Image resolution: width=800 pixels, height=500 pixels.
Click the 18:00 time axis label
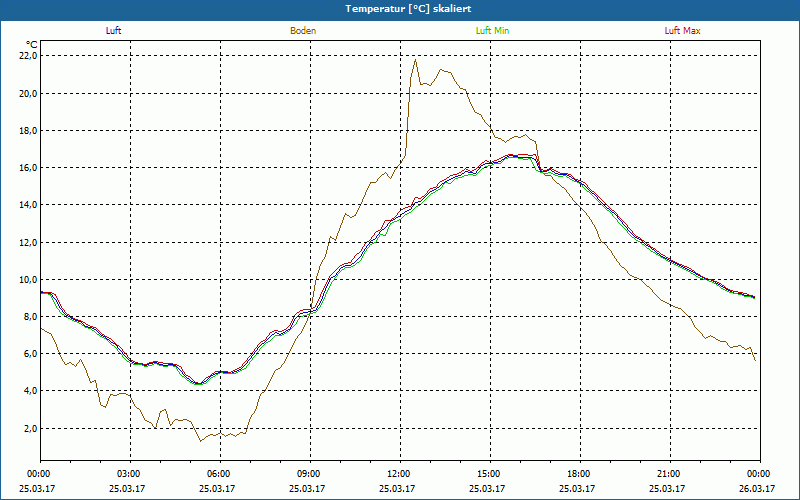point(580,474)
